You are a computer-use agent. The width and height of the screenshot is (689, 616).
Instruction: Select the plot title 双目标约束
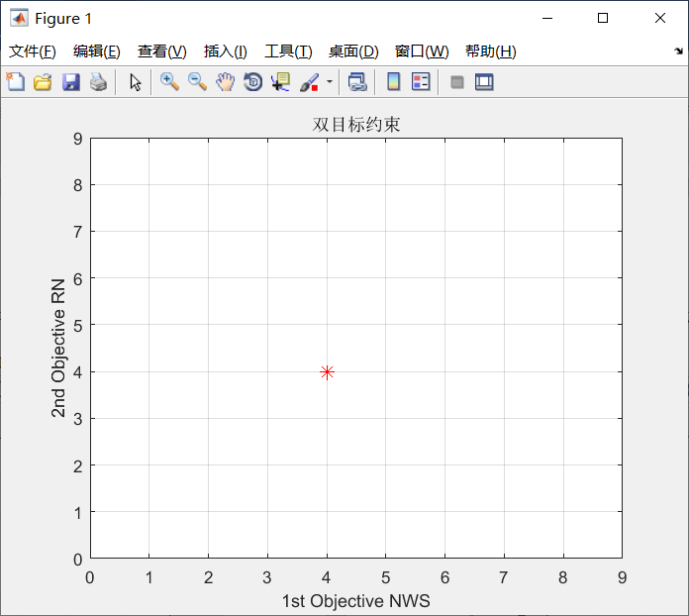coord(356,125)
